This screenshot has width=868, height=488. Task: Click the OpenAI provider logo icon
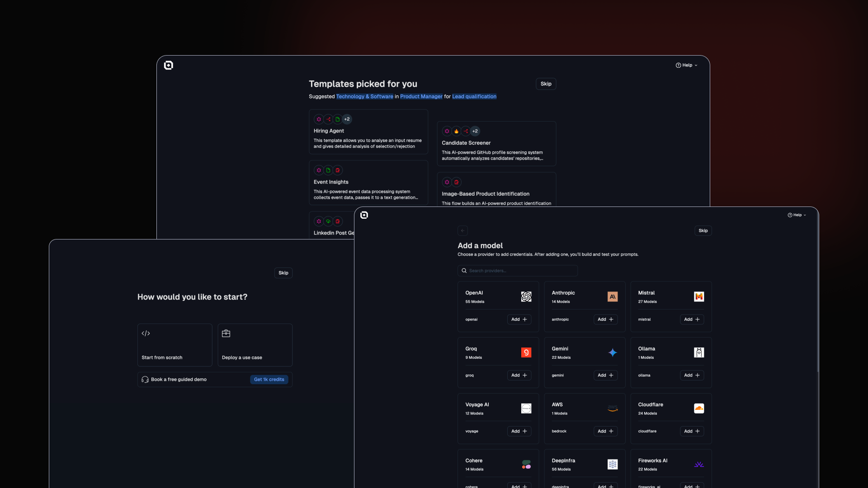pos(526,297)
